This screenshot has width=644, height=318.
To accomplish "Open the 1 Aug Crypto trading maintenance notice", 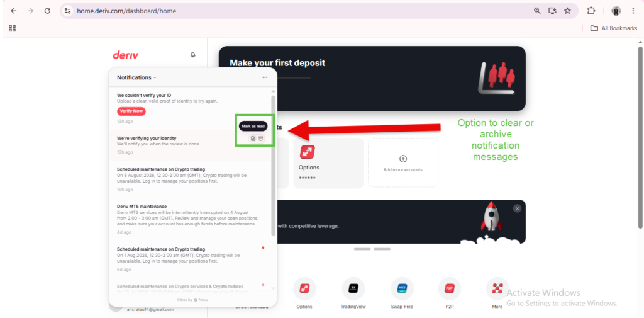I will (190, 260).
